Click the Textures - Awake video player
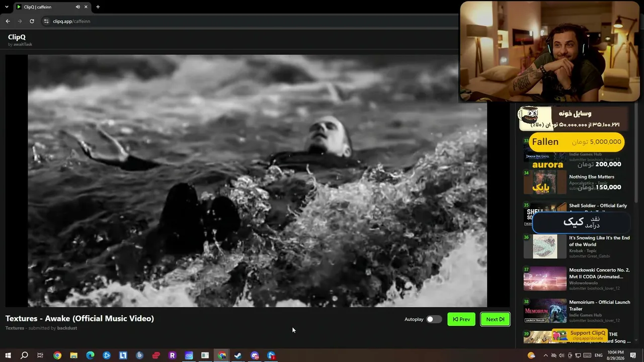This screenshot has height=362, width=644. pyautogui.click(x=257, y=180)
